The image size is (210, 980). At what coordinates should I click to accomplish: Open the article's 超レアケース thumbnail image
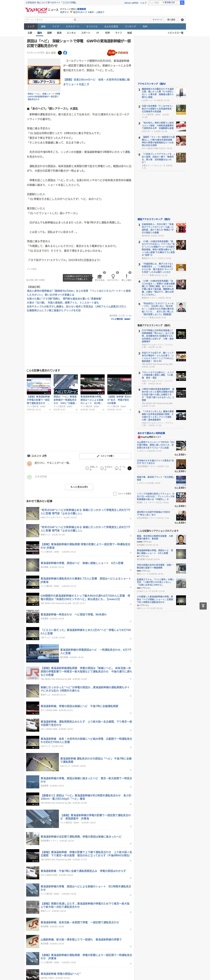click(44, 75)
